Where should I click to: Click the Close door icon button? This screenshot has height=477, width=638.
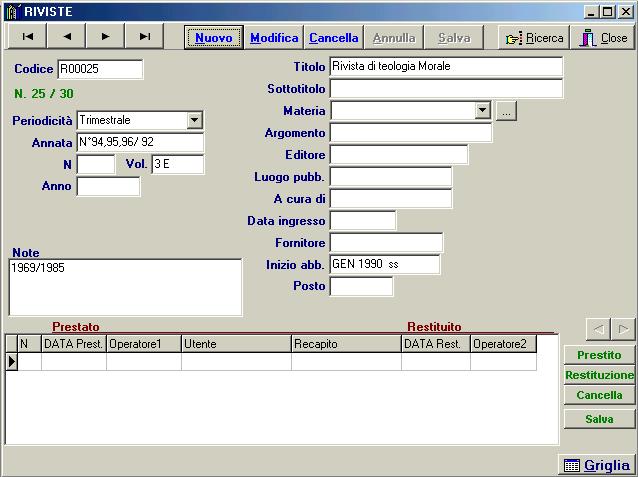(603, 38)
